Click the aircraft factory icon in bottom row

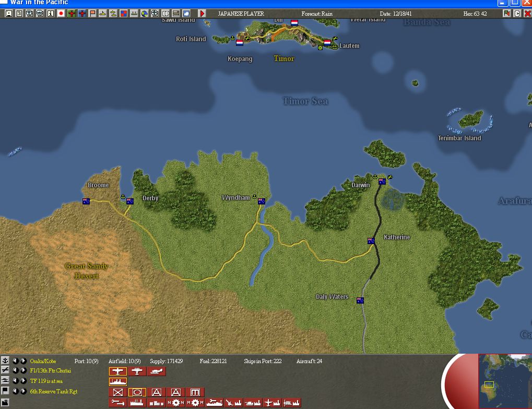tap(273, 403)
